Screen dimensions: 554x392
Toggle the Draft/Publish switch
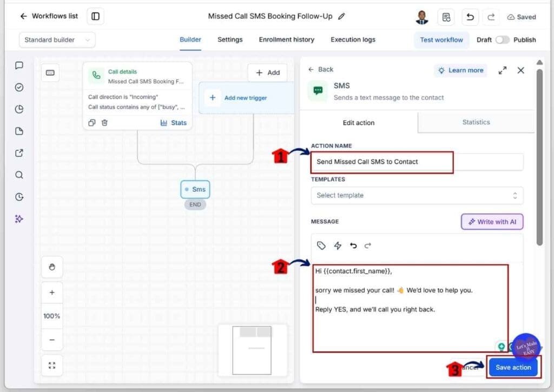click(x=502, y=40)
